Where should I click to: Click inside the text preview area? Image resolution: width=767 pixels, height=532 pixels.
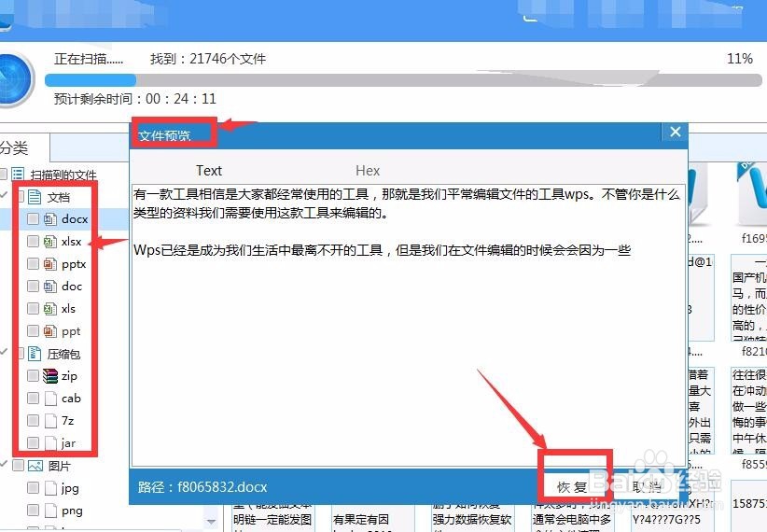pos(409,326)
